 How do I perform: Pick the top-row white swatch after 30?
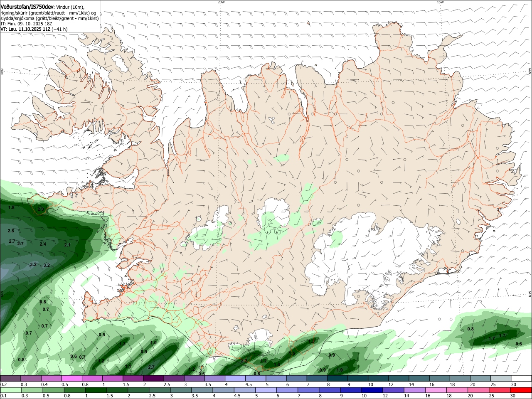coord(521,379)
